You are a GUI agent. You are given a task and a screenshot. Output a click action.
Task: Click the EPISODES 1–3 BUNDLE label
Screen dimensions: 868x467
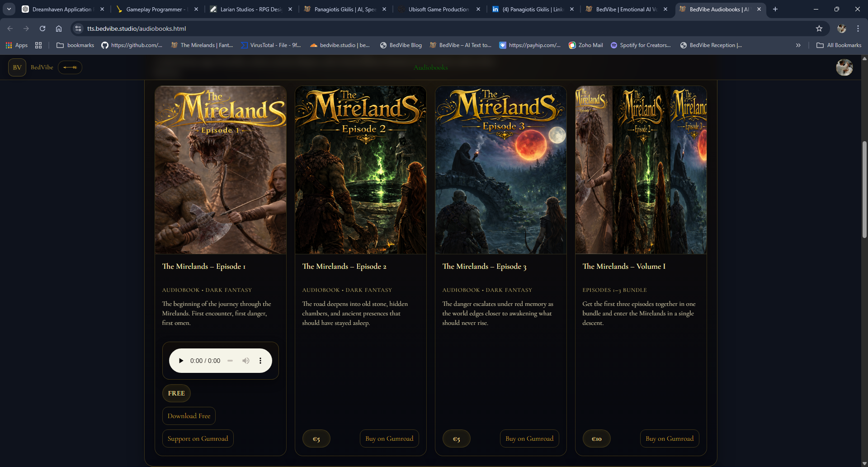[615, 290]
